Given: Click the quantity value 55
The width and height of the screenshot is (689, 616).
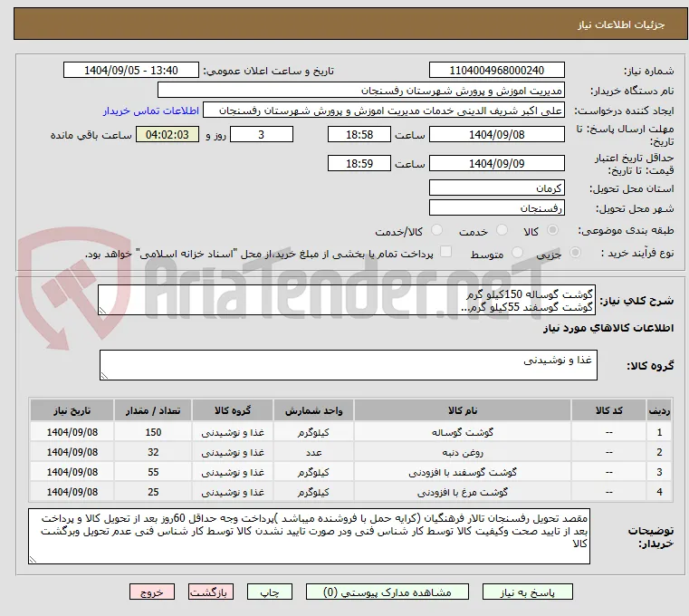Looking at the screenshot, I should click(153, 472).
